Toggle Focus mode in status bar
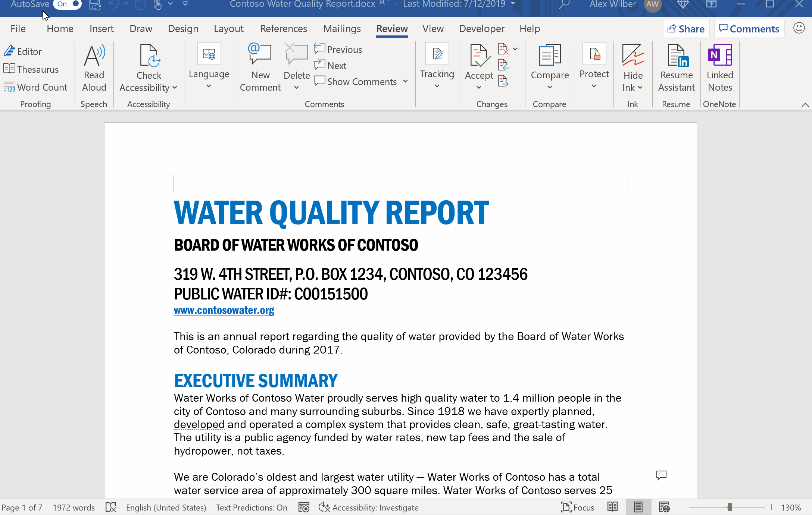This screenshot has width=812, height=515. click(577, 508)
